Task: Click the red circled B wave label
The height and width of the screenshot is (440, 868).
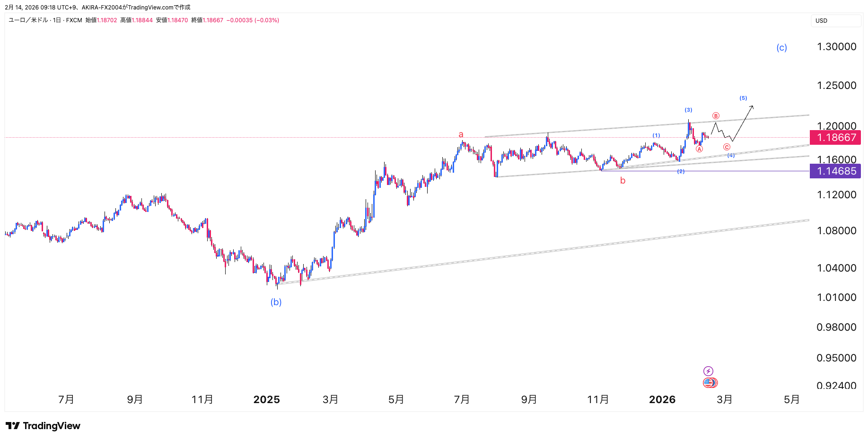Action: coord(716,116)
